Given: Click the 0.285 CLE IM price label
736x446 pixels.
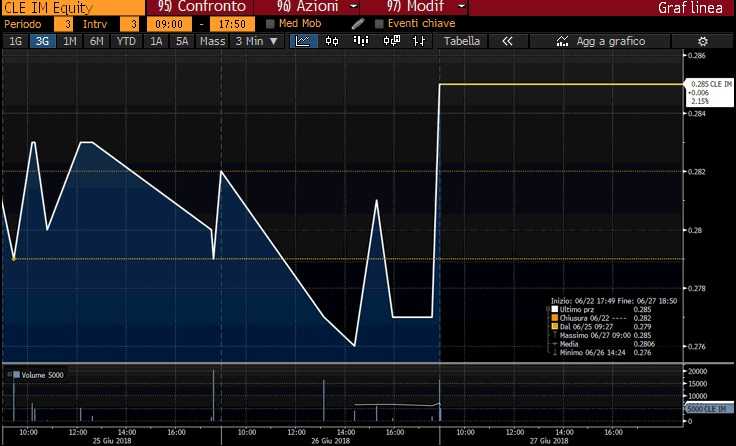Looking at the screenshot, I should (709, 92).
